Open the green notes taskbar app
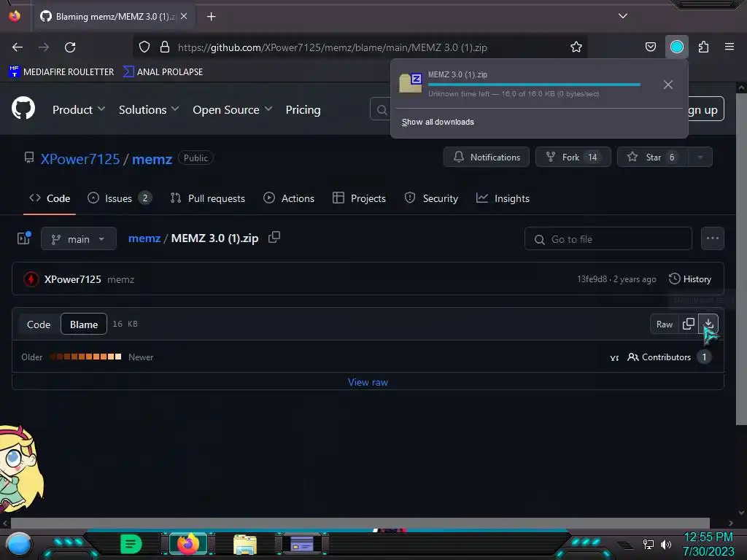747x560 pixels. coord(131,544)
